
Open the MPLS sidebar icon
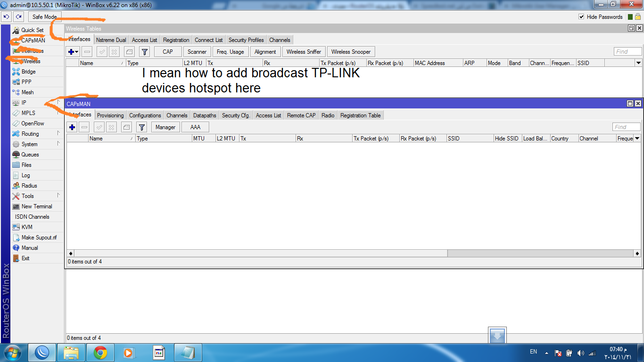pos(16,113)
